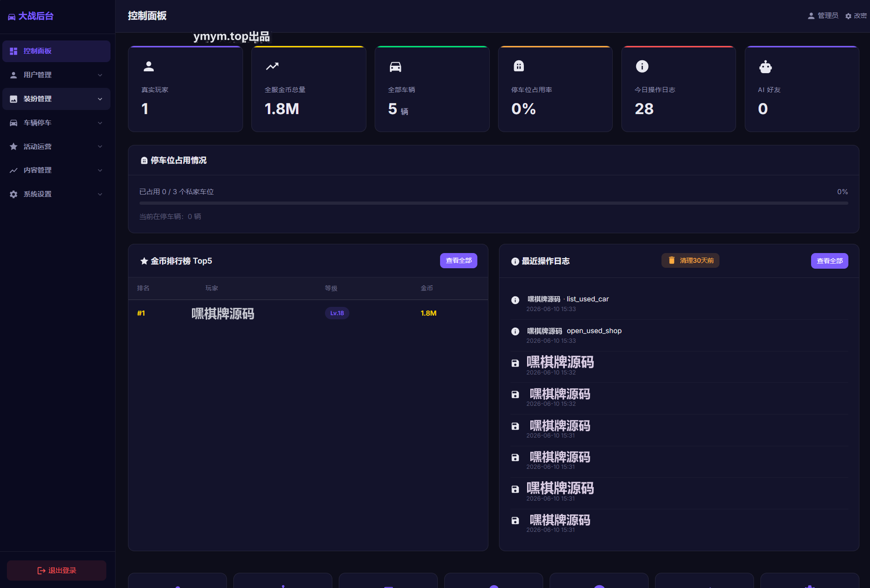Click the 管理员 user icon in header
This screenshot has height=588, width=870.
point(811,16)
